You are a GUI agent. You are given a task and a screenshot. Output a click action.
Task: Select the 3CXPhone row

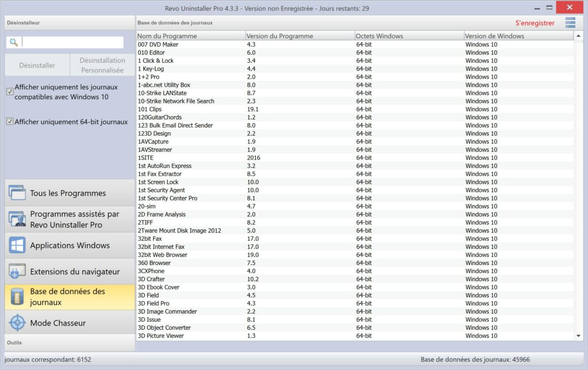(x=355, y=271)
